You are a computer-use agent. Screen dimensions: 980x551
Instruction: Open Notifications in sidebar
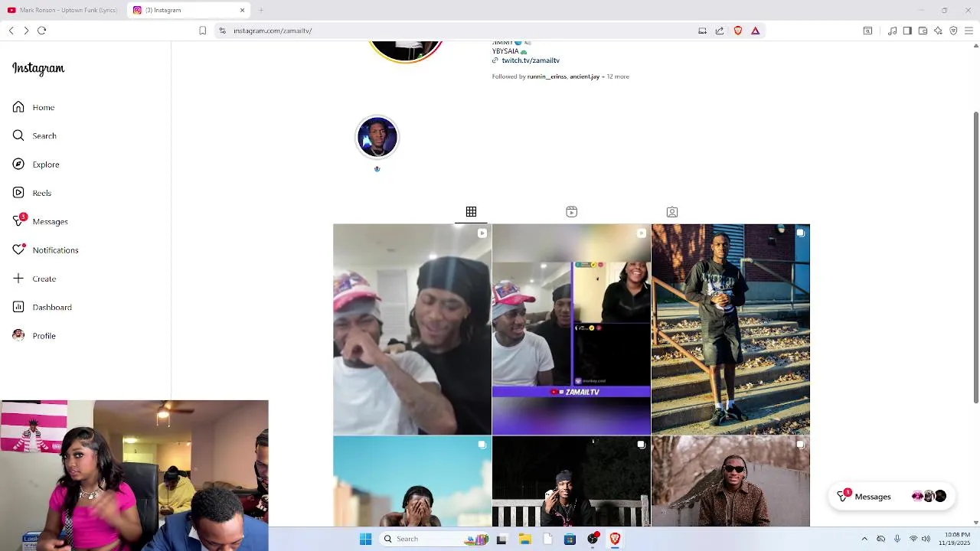click(x=45, y=250)
